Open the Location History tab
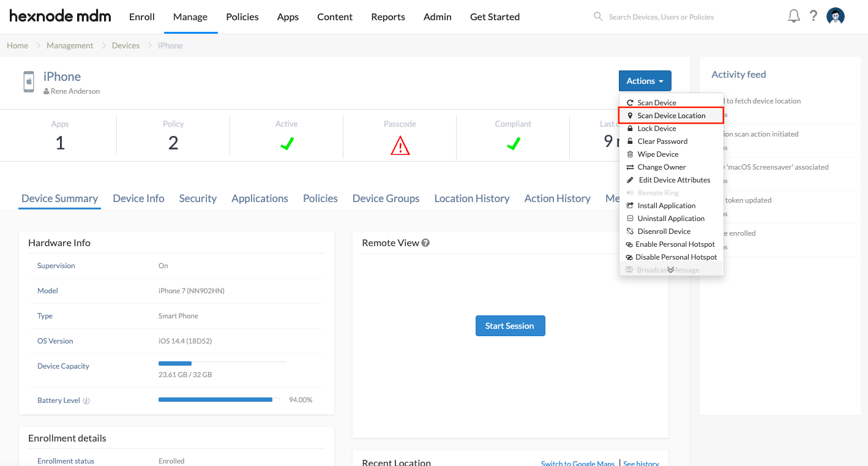868x466 pixels. (471, 198)
